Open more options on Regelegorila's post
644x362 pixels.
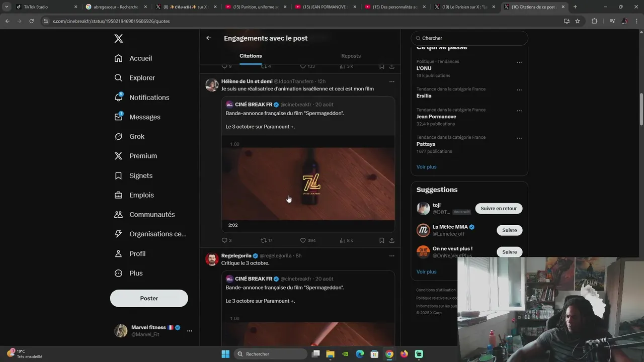coord(392,256)
